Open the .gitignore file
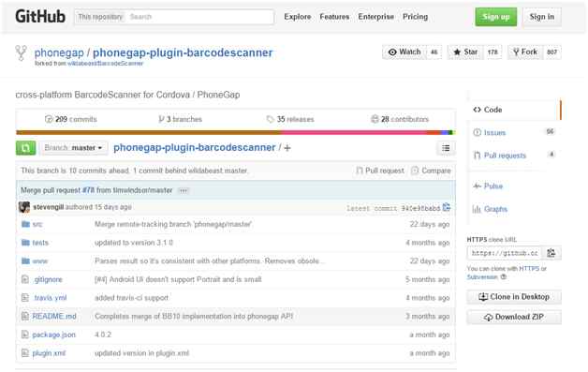The image size is (588, 372). point(48,279)
